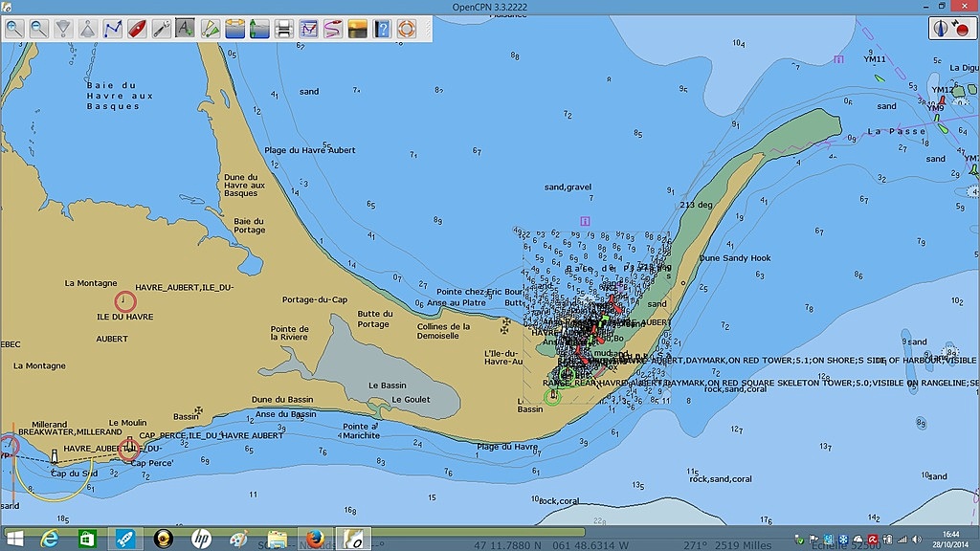Click the 'Plage du Havre Aubert' label
The height and width of the screenshot is (551, 980).
coord(309,150)
